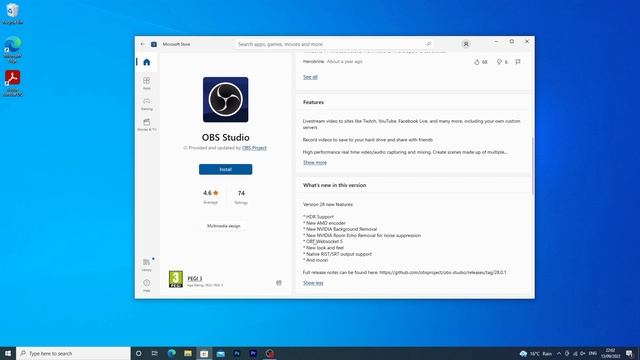This screenshot has height=360, width=640.
Task: Open Photoshop from the taskbar
Action: pos(237,353)
